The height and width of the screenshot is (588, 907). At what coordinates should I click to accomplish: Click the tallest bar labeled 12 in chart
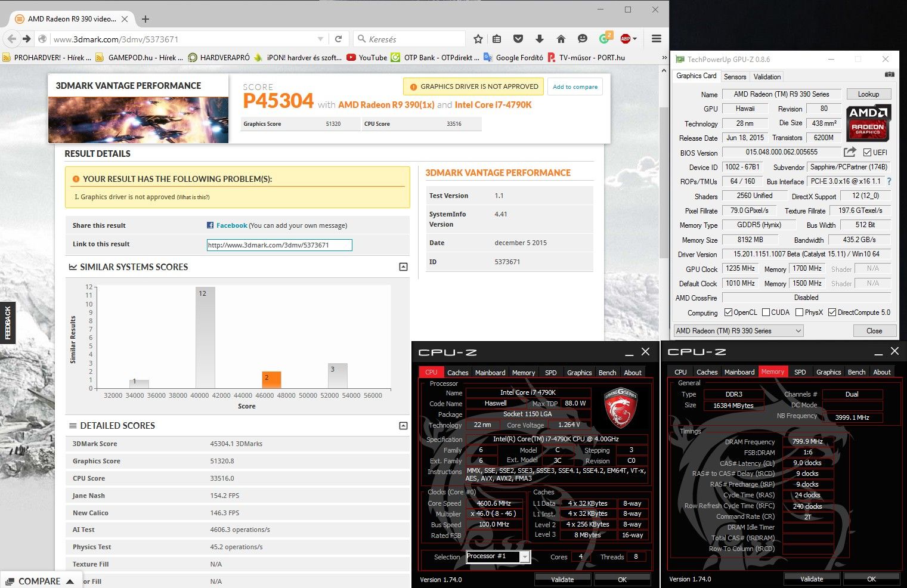tap(205, 338)
